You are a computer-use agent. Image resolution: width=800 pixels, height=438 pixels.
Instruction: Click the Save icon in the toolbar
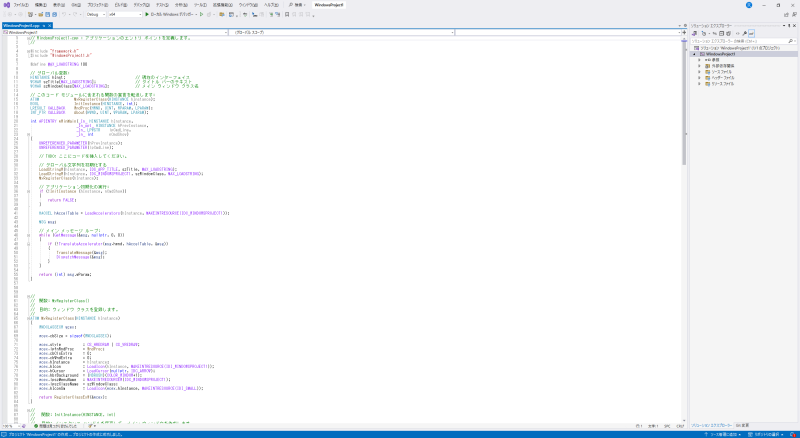pos(47,14)
